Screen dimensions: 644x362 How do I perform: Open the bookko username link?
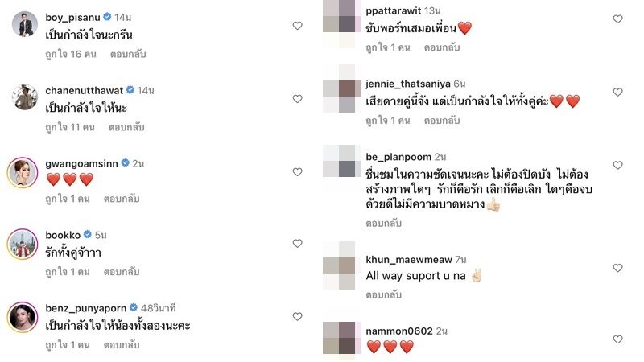(63, 235)
